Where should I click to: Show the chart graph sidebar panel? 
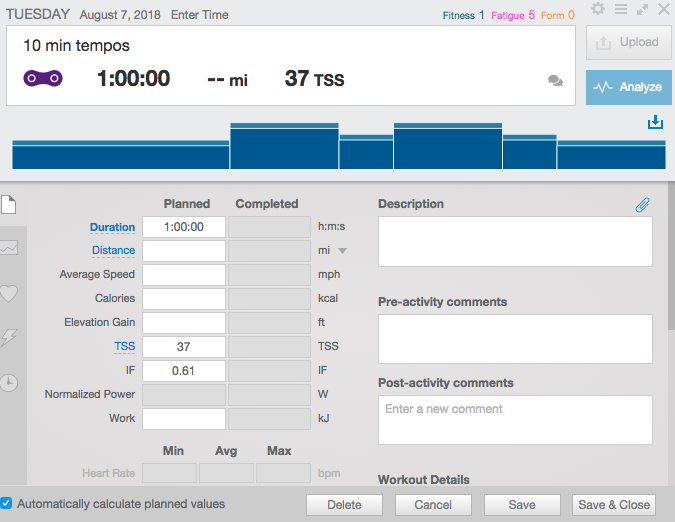tap(9, 248)
